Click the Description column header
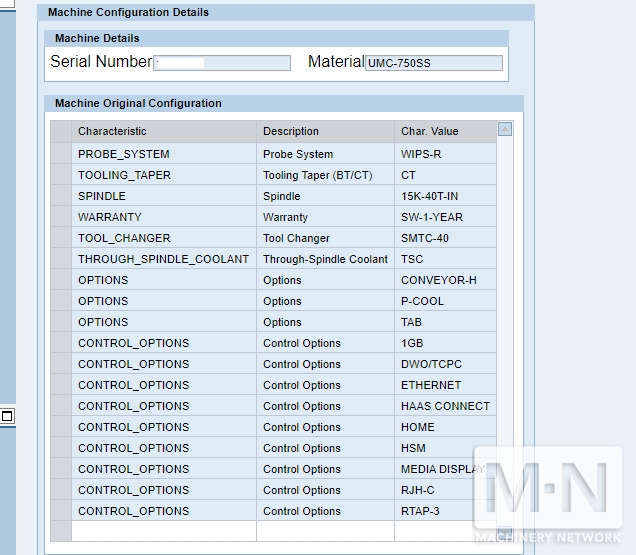 pyautogui.click(x=325, y=131)
